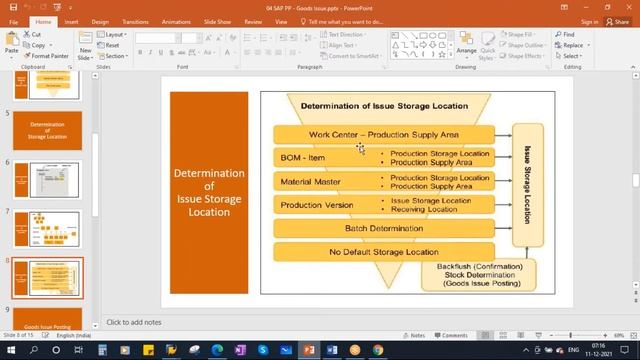Screen dimensions: 640x360
Task: Align the text to the right
Action: coord(268,52)
